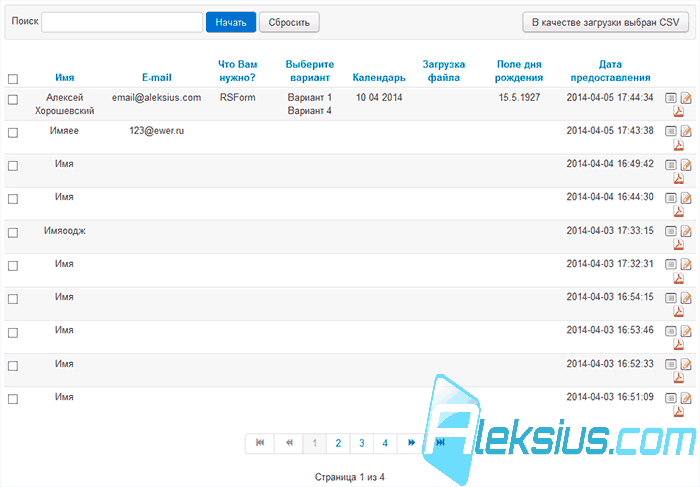Export the 2014-04-04 16:44:30 row as PDF

pyautogui.click(x=679, y=211)
